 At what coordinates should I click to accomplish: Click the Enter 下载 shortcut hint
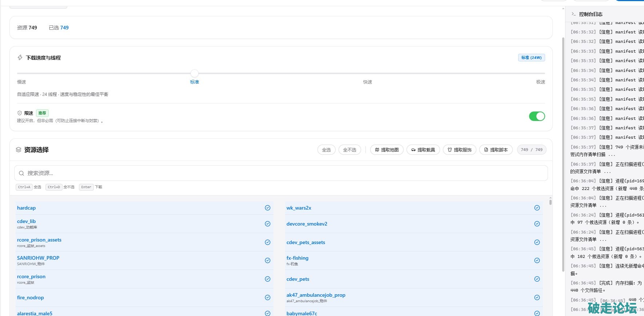pyautogui.click(x=91, y=187)
